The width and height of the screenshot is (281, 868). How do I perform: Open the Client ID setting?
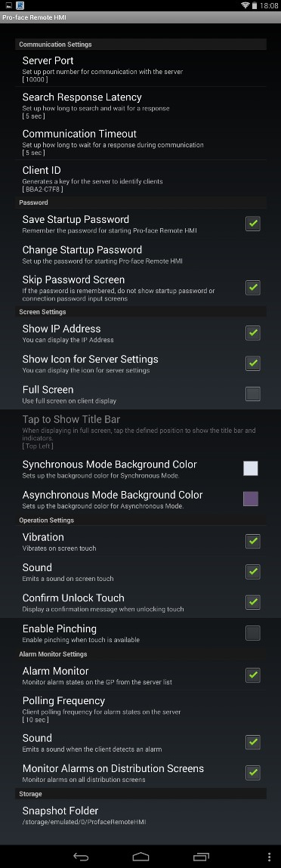[x=140, y=178]
